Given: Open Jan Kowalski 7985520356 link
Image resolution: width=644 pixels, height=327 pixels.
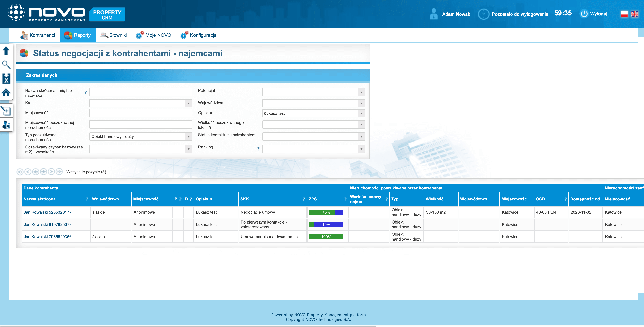Looking at the screenshot, I should (x=48, y=237).
